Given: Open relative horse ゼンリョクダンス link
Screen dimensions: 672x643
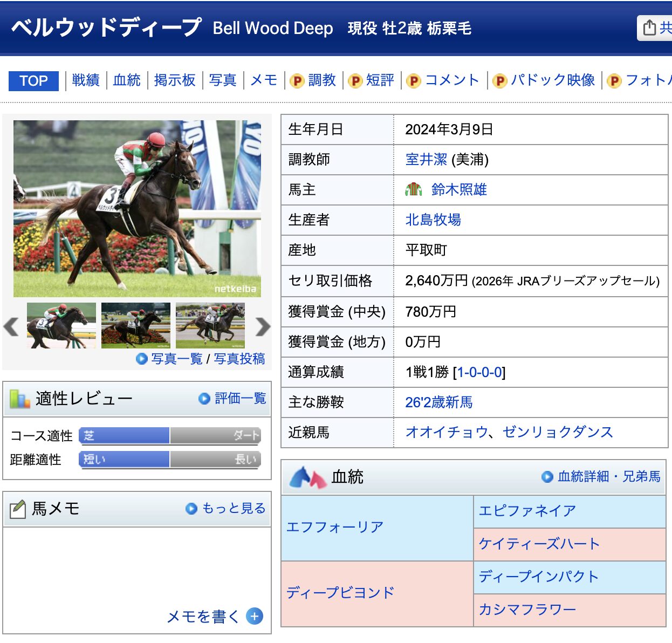Looking at the screenshot, I should tap(558, 432).
